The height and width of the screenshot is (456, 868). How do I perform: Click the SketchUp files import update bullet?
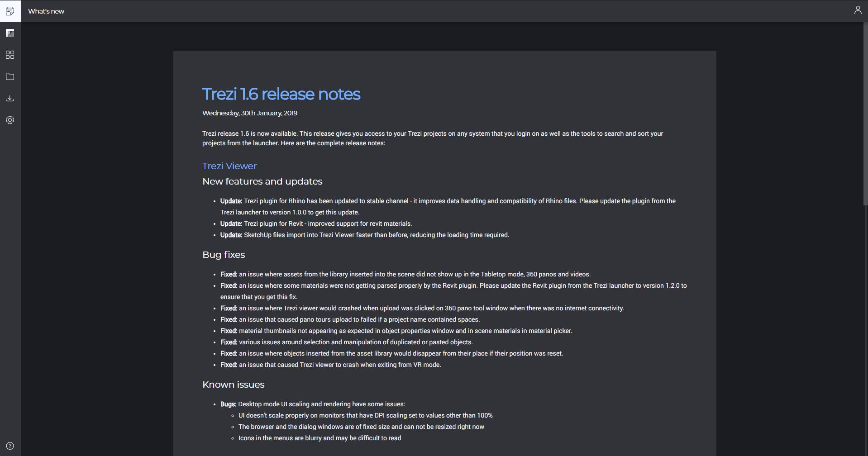pyautogui.click(x=365, y=235)
